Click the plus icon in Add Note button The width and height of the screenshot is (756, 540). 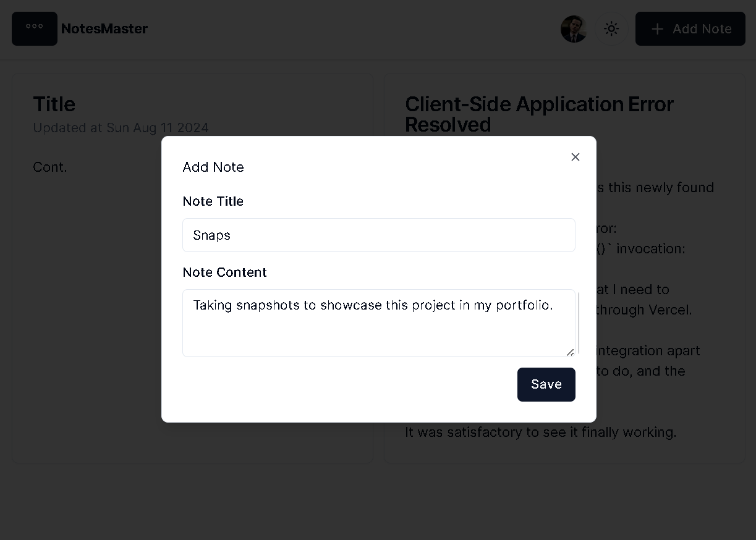[658, 29]
